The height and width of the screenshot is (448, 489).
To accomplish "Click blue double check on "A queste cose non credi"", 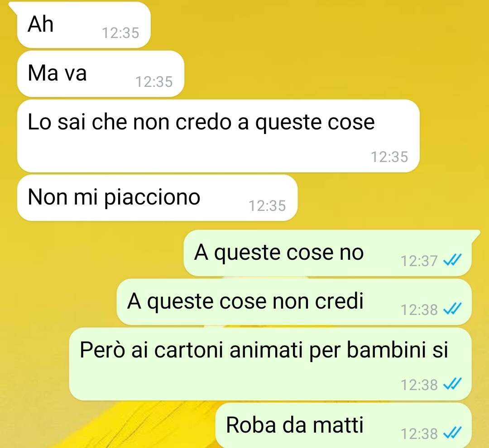I will coord(452,309).
